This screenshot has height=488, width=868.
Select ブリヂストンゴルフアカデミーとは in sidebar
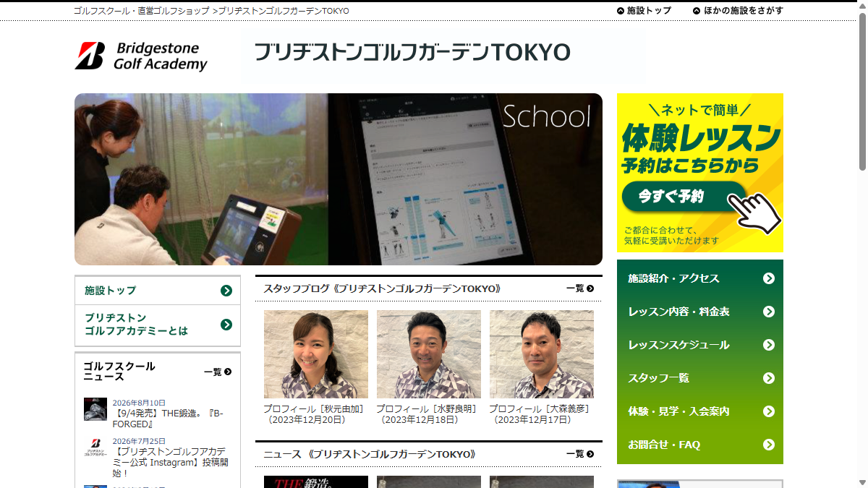click(158, 325)
